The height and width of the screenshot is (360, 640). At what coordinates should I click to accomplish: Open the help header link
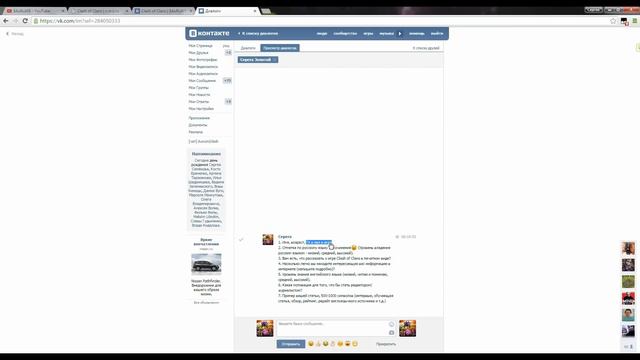417,33
